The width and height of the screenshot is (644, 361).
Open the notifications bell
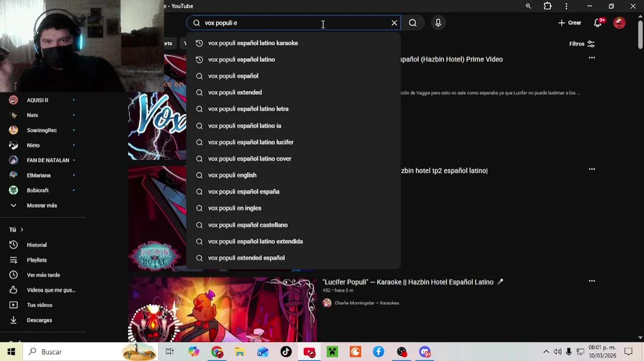click(x=598, y=23)
